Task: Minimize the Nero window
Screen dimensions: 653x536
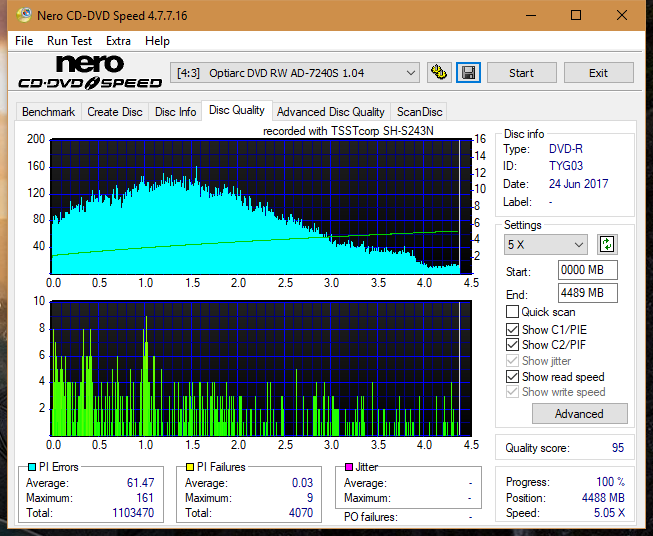Action: pos(531,15)
